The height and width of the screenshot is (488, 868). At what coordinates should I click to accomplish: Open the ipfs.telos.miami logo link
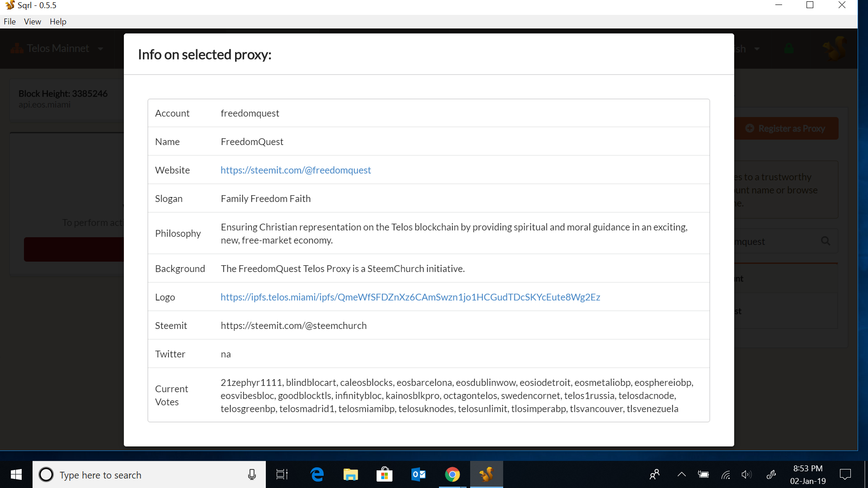[410, 297]
